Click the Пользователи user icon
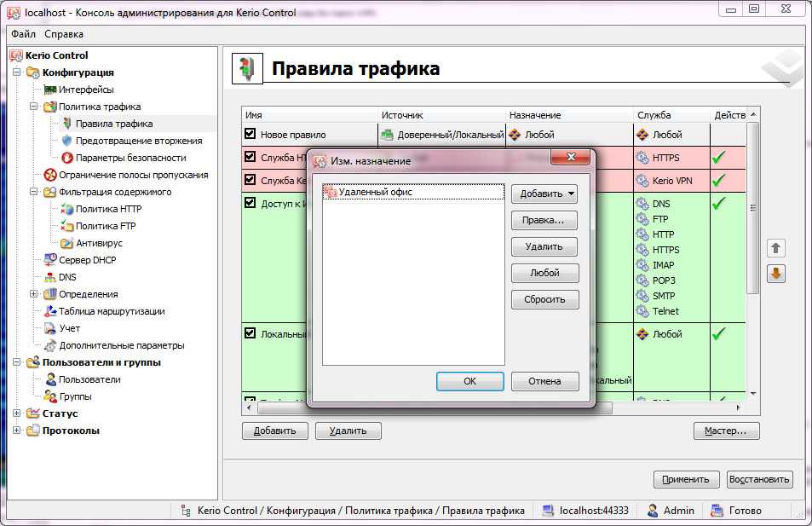Image resolution: width=812 pixels, height=526 pixels. [51, 379]
